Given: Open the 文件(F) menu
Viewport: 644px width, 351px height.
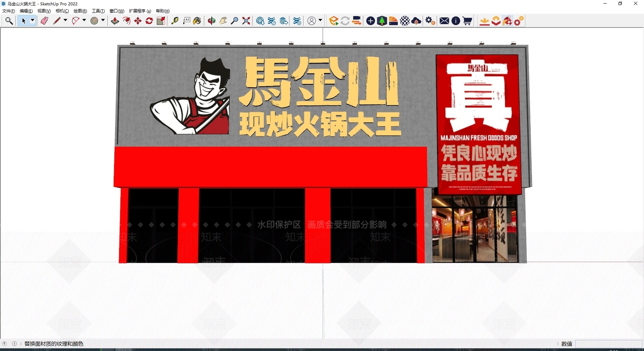Looking at the screenshot, I should [x=8, y=11].
